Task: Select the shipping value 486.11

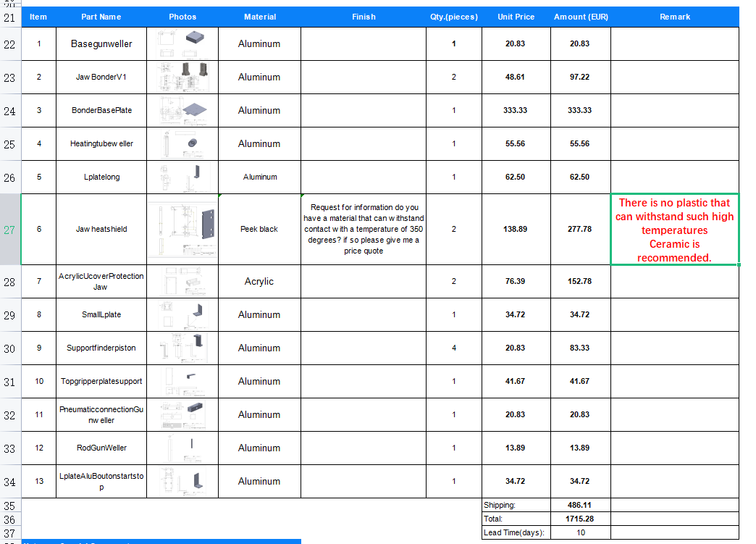Action: 581,505
